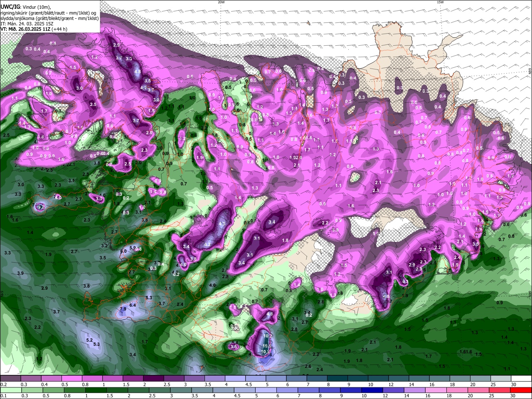The image size is (532, 399).
Task: Click the 'IT: Mán. 24. 03. 2025 15Z' line
Action: point(27,24)
